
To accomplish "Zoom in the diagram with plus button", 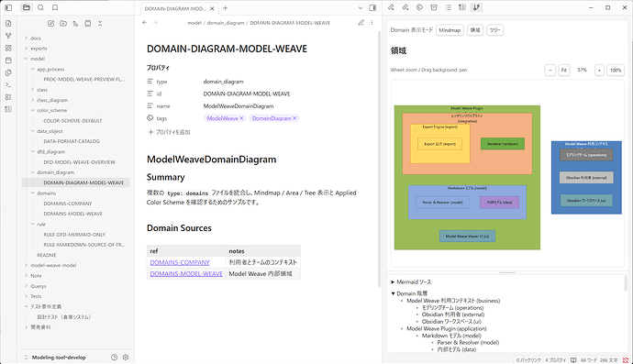I will [x=599, y=71].
